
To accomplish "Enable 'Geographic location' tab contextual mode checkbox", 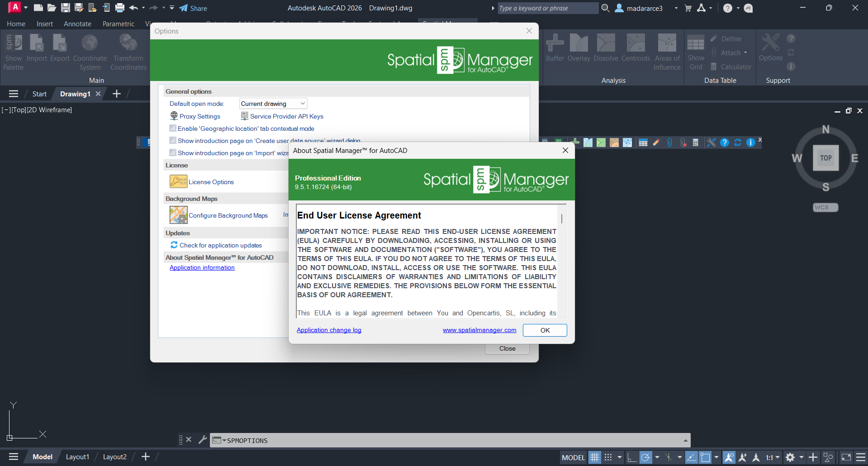I will point(173,128).
